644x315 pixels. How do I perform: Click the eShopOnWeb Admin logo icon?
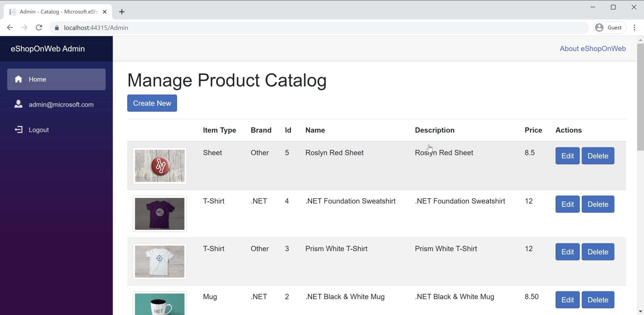click(x=48, y=48)
